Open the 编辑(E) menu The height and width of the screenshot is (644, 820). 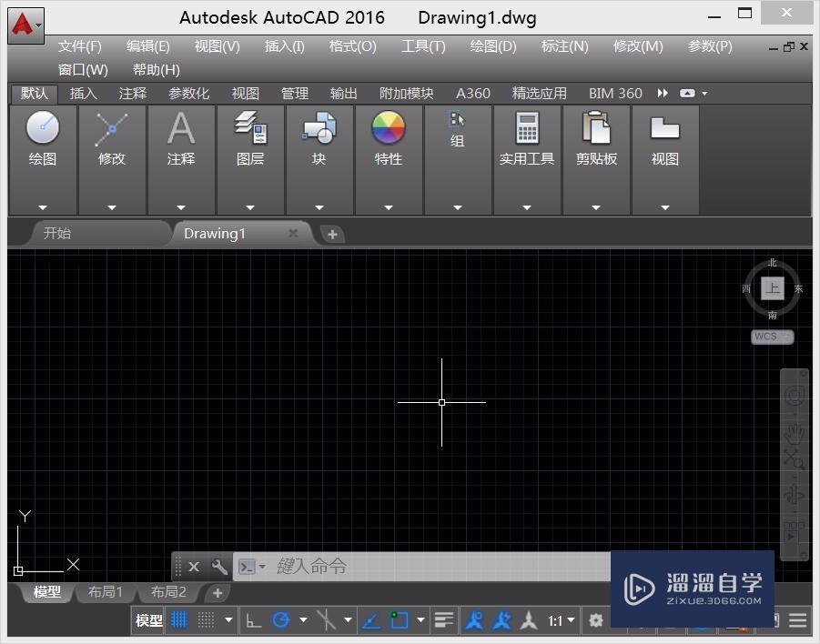coord(148,46)
